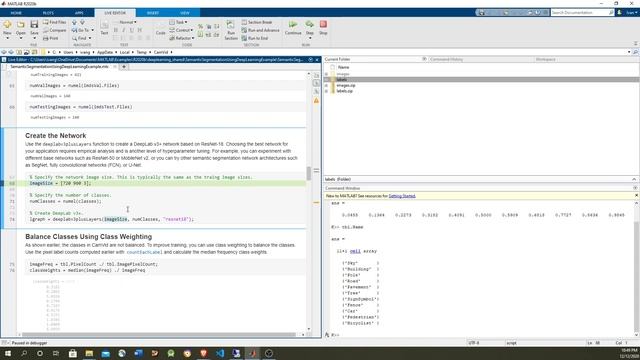
Task: Toggle italic text formatting
Action: point(124,30)
